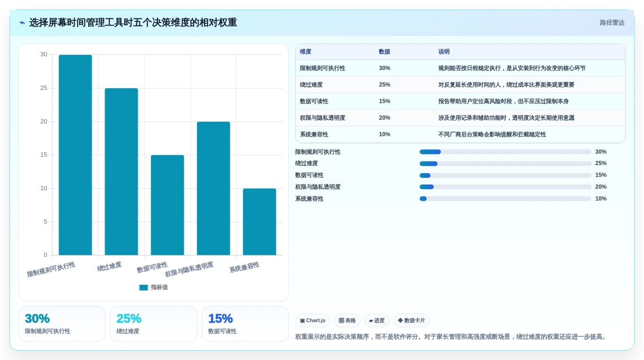Select the 绕过难度 table row cell

(311, 85)
